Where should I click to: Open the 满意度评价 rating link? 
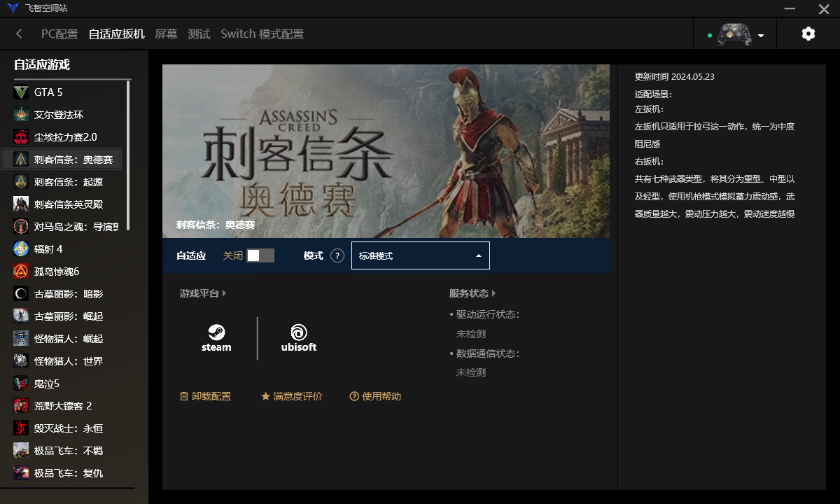[x=291, y=396]
